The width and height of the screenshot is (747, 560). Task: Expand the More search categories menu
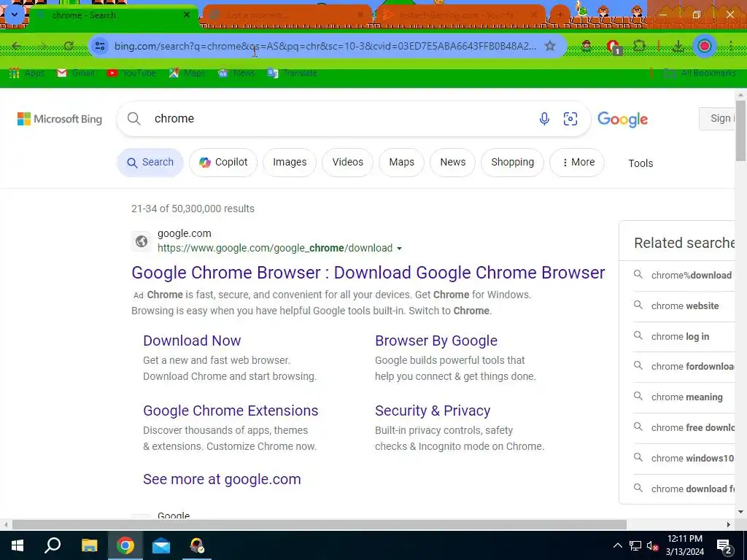click(577, 163)
